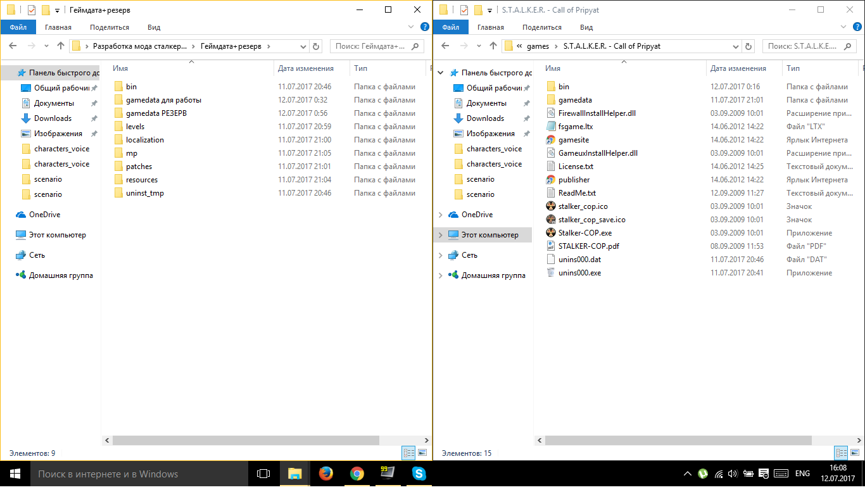Open Skype from the taskbar
Viewport: 865px width, 504px height.
coord(419,474)
